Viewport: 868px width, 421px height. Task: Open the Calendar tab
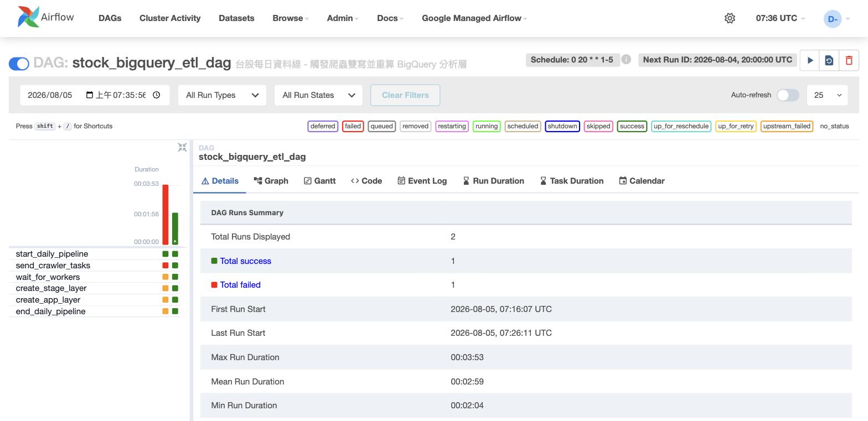point(642,181)
